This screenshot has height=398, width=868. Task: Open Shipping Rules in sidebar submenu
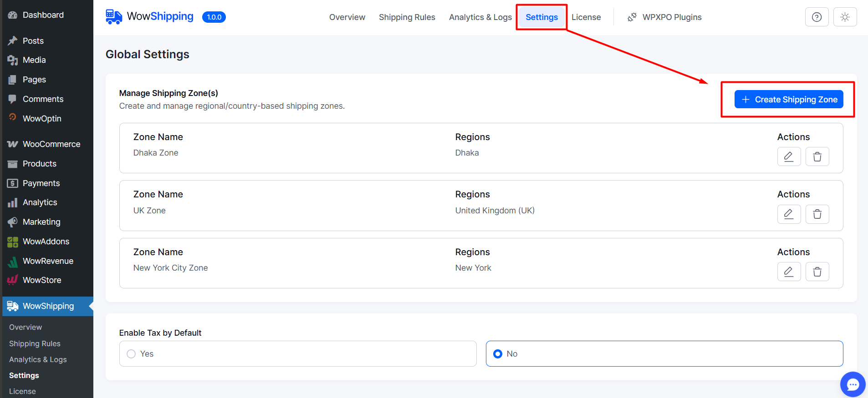pyautogui.click(x=35, y=343)
